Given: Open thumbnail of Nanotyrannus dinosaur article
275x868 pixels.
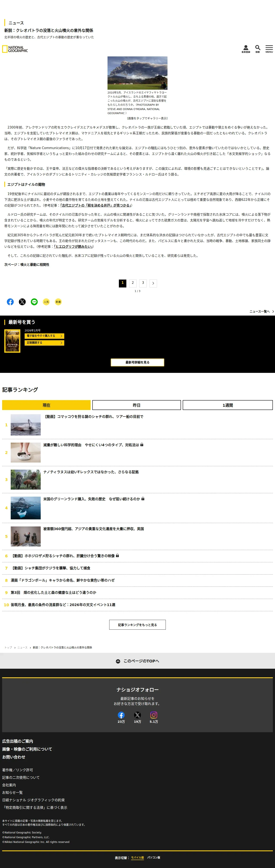Looking at the screenshot, I should click(25, 479).
